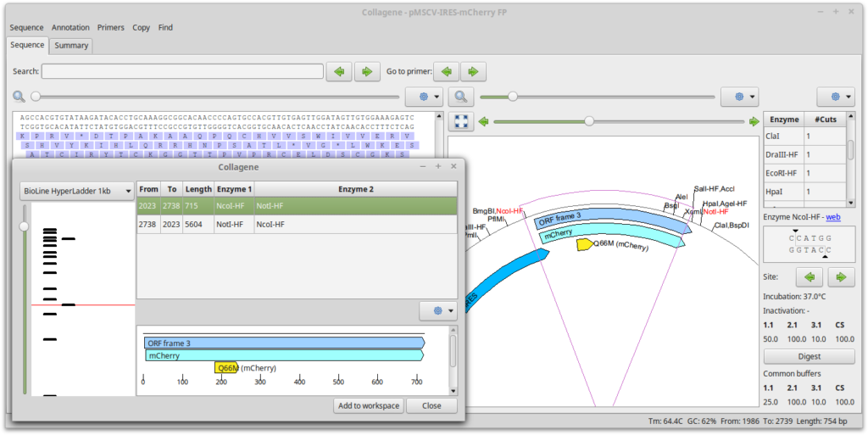Click the sequence view magnifier icon

point(19,97)
